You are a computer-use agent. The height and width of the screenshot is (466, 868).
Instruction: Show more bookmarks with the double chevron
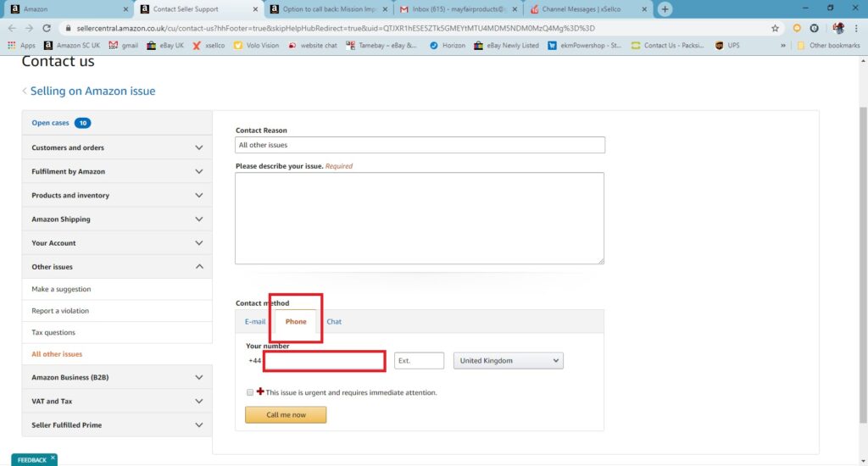point(782,46)
